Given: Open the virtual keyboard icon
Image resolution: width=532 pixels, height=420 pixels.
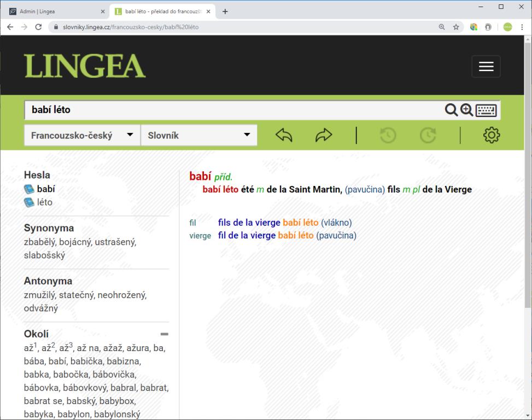Looking at the screenshot, I should (x=486, y=110).
